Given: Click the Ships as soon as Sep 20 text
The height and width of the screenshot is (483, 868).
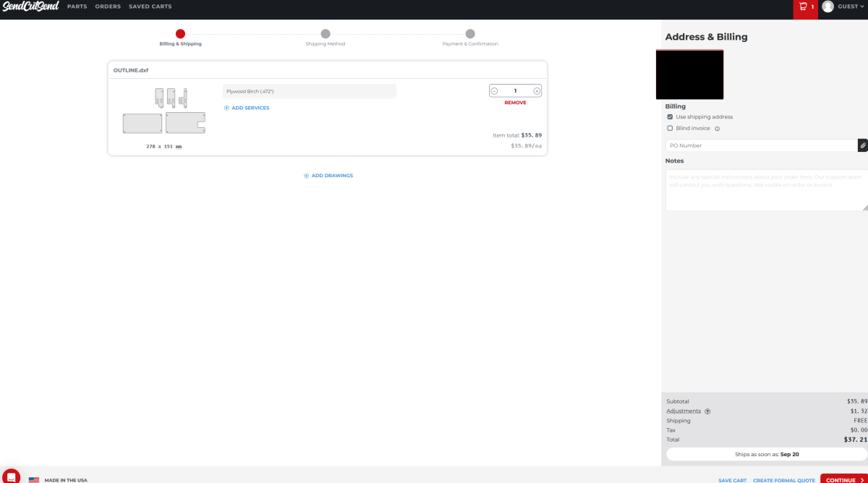Looking at the screenshot, I should pos(767,454).
